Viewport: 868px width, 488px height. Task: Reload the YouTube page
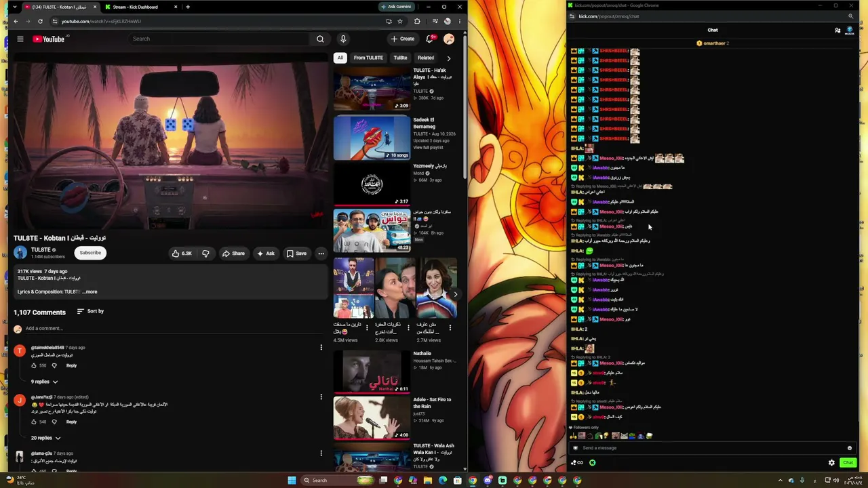click(40, 21)
